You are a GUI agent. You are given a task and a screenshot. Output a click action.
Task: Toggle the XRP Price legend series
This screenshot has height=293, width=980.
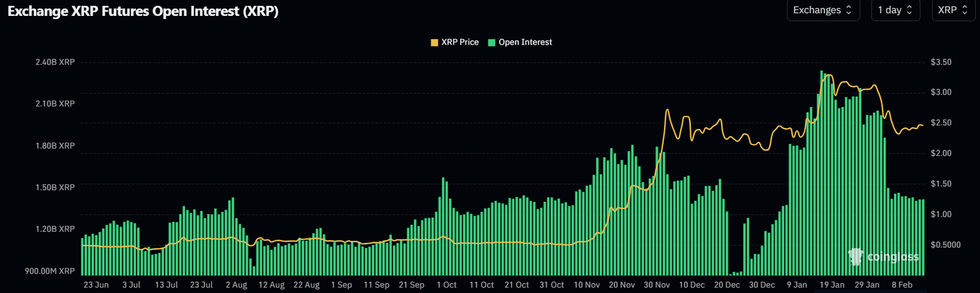[x=459, y=42]
